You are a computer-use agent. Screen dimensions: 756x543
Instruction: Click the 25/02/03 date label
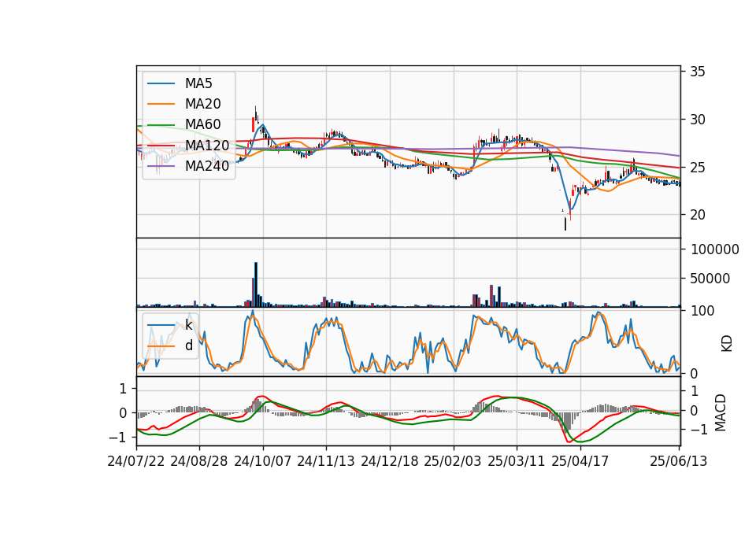(453, 461)
